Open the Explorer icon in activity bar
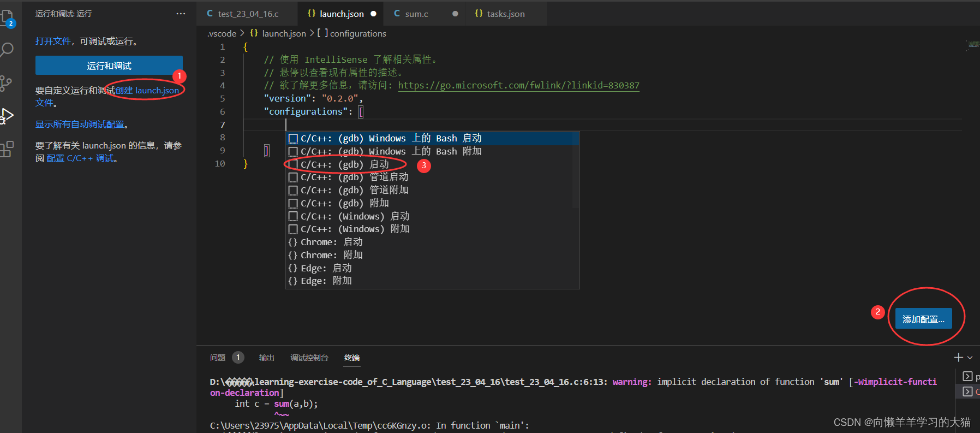This screenshot has height=433, width=980. click(x=8, y=17)
